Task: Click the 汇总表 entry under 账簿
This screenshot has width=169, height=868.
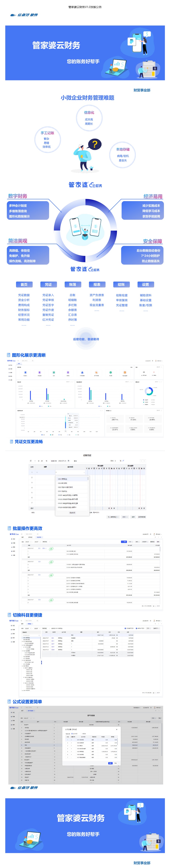Action: coord(72,315)
